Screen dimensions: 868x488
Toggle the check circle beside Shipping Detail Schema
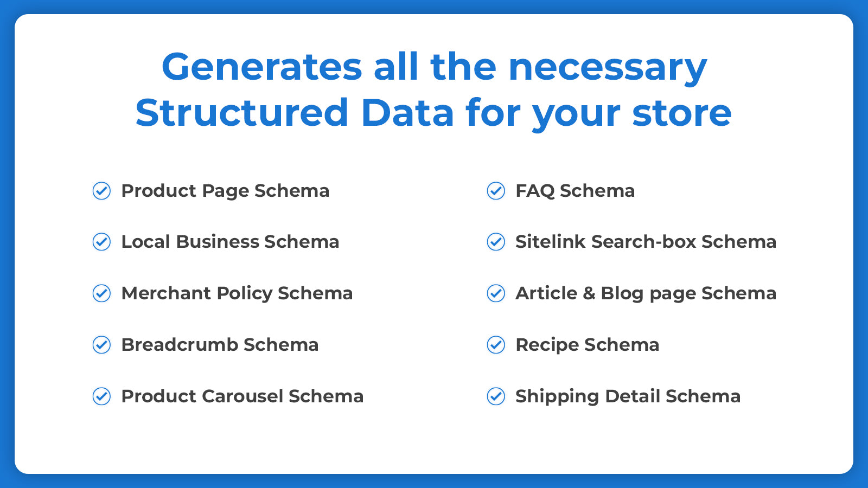pyautogui.click(x=496, y=396)
